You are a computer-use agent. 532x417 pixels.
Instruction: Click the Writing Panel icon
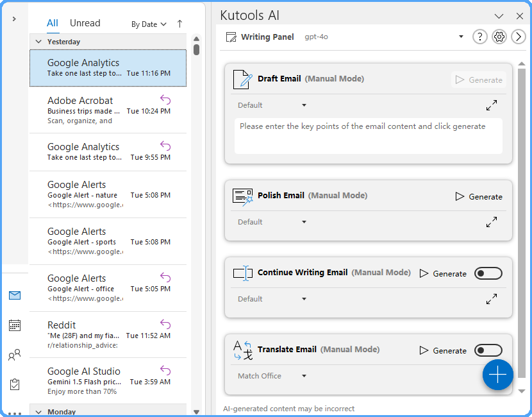tap(231, 37)
